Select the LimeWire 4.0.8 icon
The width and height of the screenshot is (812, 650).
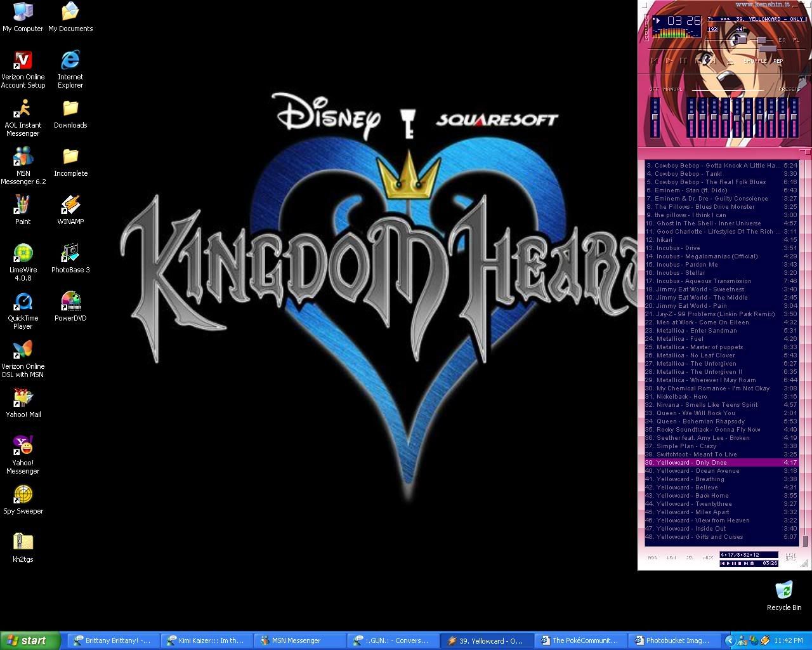point(23,263)
